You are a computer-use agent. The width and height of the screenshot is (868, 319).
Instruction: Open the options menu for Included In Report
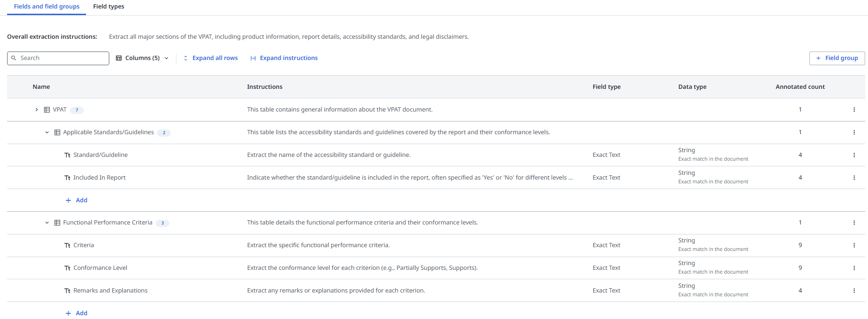coord(854,178)
